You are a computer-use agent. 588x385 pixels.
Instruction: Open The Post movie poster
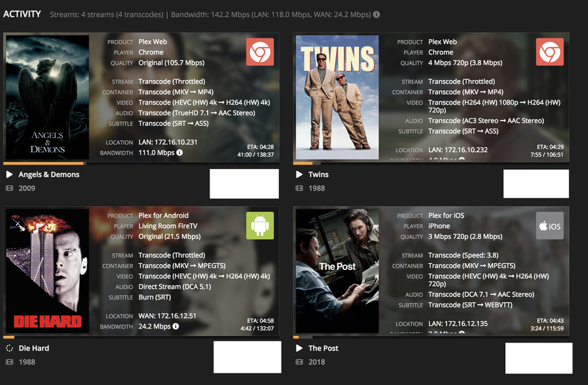pos(337,271)
